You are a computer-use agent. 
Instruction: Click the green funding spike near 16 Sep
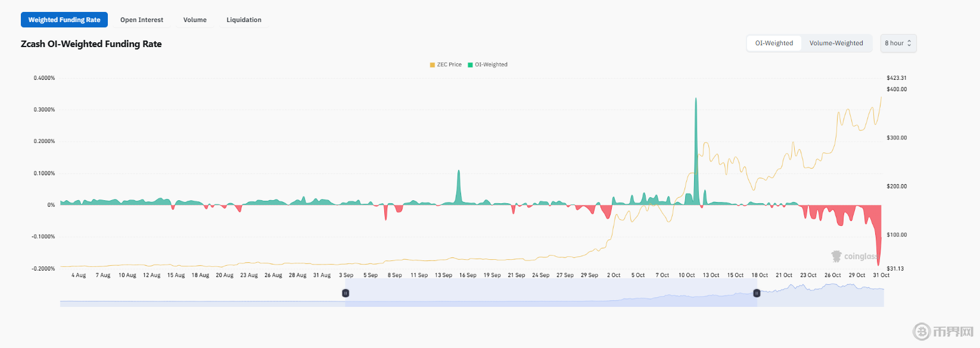tap(459, 188)
